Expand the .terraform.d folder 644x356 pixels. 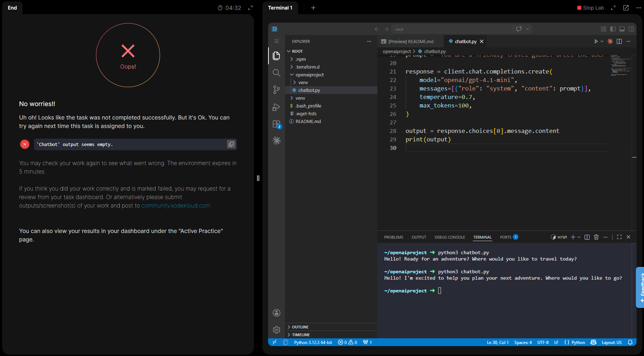(307, 67)
